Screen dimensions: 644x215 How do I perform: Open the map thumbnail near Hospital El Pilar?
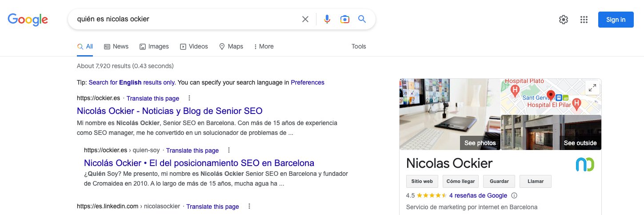click(x=551, y=97)
